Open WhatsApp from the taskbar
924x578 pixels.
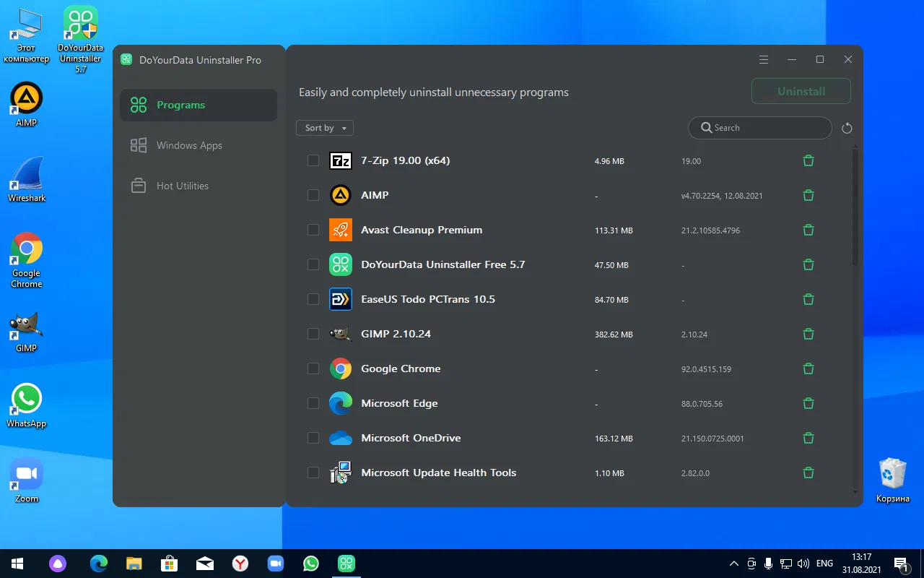pos(310,563)
